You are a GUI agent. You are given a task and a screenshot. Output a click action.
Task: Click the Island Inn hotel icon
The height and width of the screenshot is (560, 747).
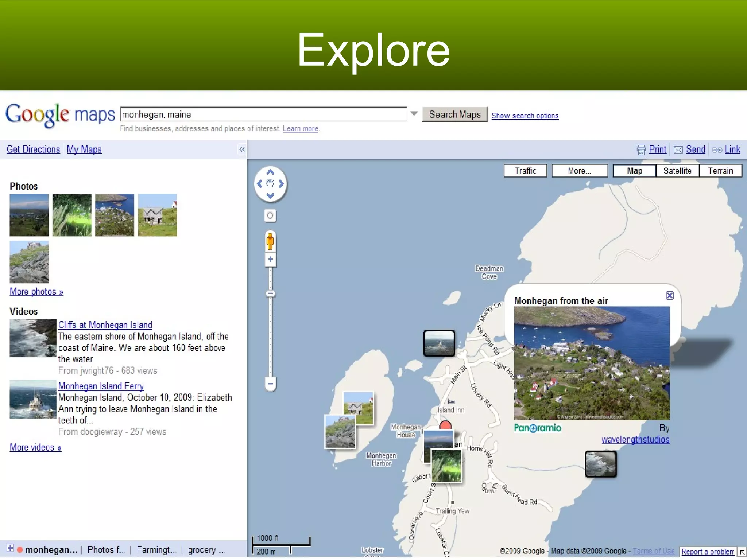(x=451, y=402)
